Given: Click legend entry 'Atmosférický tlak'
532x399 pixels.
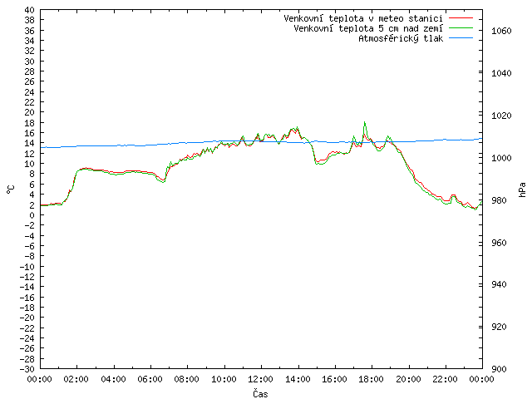Looking at the screenshot, I should [401, 39].
